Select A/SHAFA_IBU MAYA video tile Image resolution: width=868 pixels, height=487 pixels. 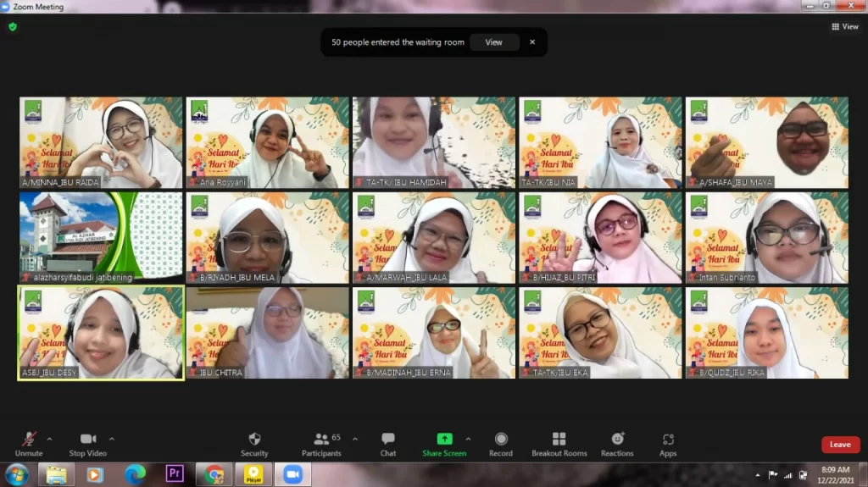767,143
